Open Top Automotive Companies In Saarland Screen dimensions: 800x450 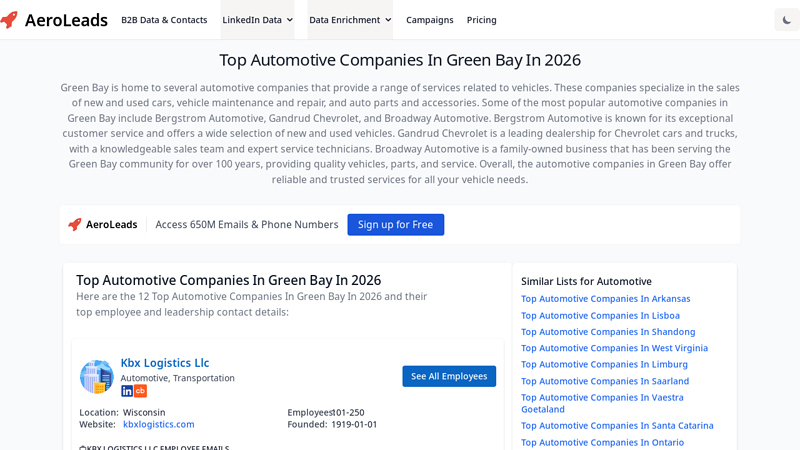pos(605,381)
